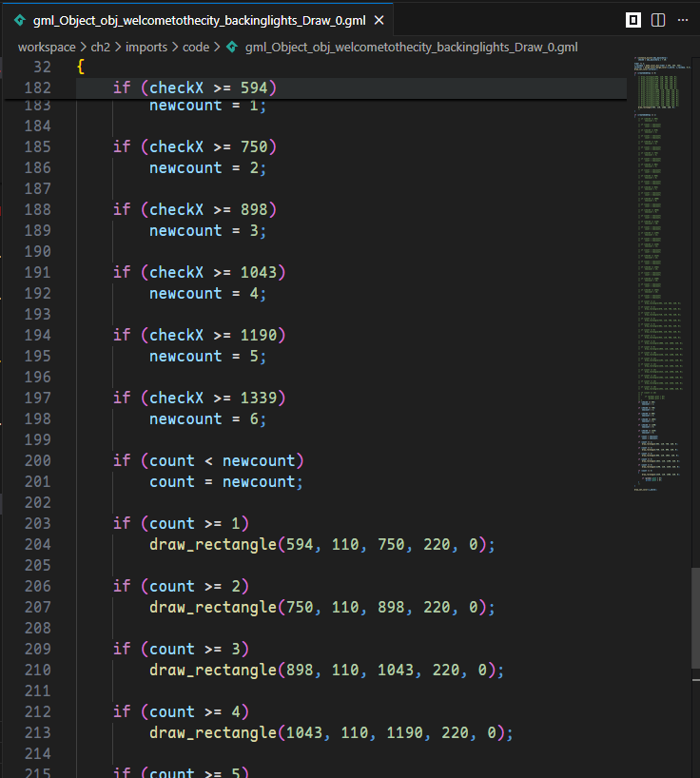Viewport: 700px width, 778px height.
Task: Click on 'if (checkX >= 750)'
Action: pos(194,146)
